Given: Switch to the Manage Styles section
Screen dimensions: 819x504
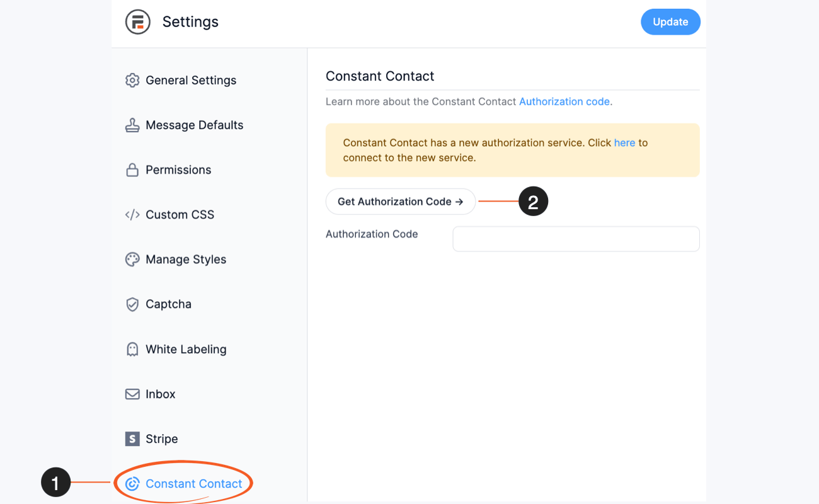Looking at the screenshot, I should pos(186,259).
